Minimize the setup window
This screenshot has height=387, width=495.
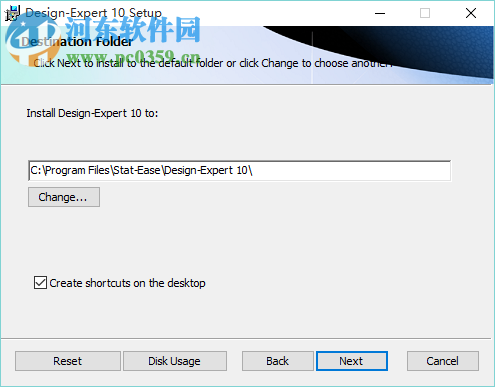click(380, 13)
